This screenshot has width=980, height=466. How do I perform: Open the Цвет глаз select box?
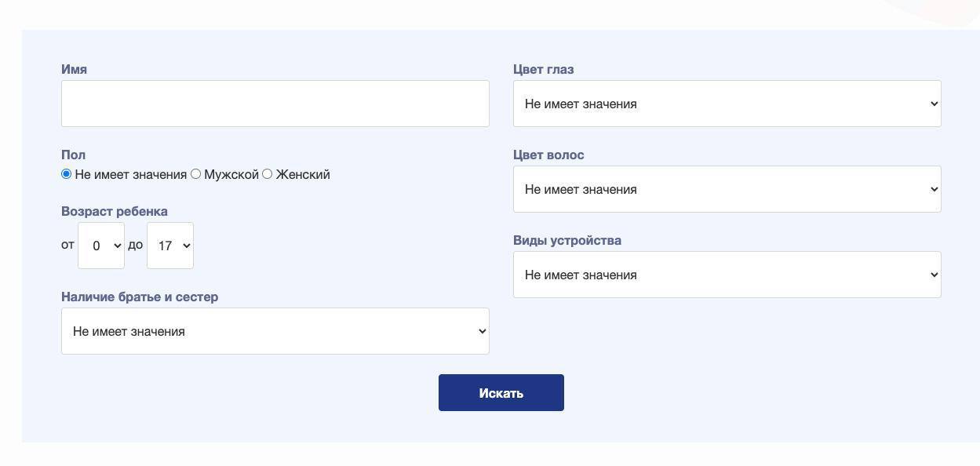coord(727,104)
